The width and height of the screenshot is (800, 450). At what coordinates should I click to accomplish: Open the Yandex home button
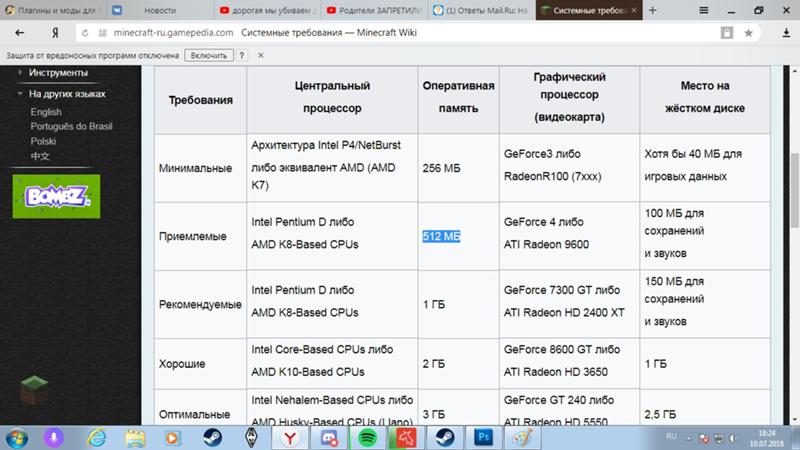(55, 33)
